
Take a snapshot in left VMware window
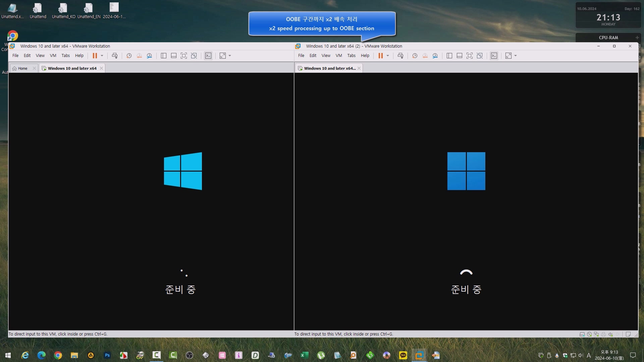coord(129,56)
